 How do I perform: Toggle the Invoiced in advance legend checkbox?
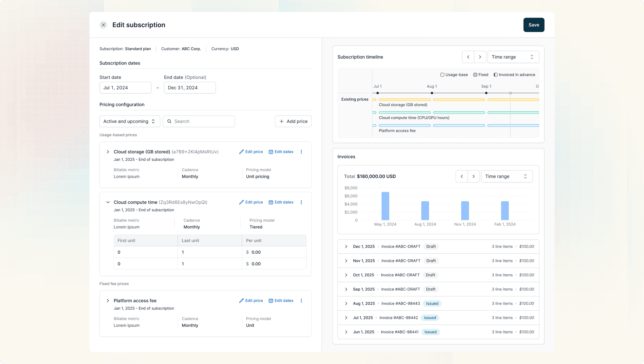click(x=496, y=75)
